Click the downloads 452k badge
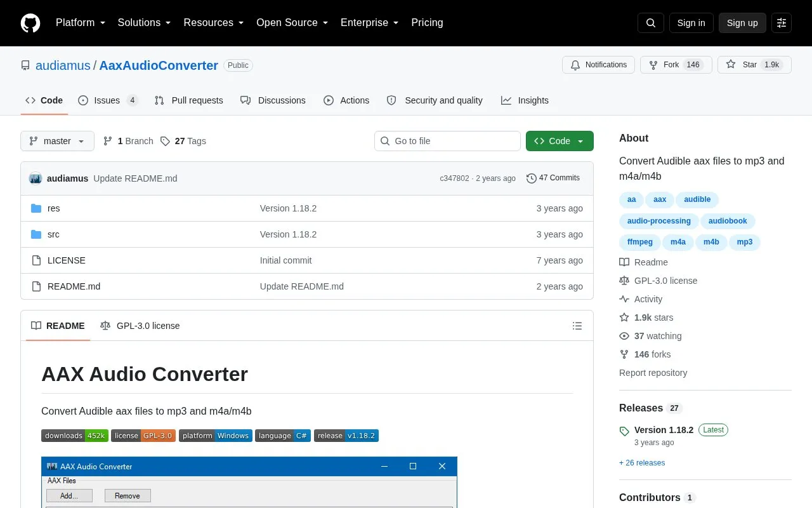 (75, 436)
